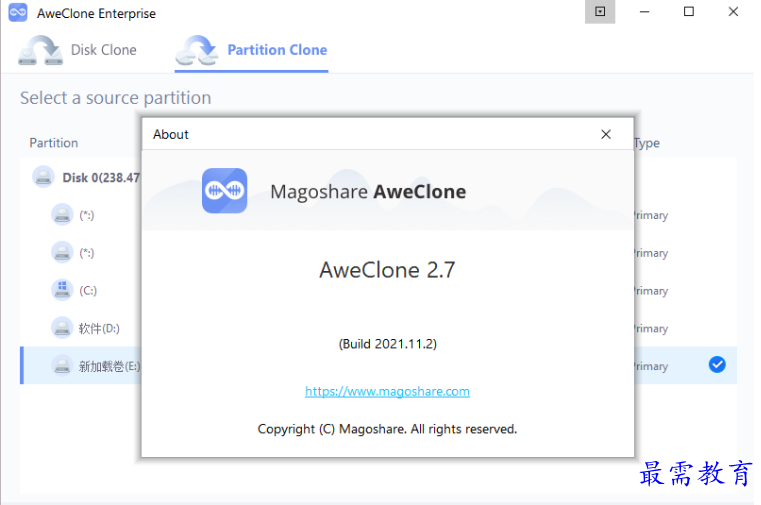The image size is (761, 505).
Task: Click the Disk Clone drive icon
Action: (41, 50)
